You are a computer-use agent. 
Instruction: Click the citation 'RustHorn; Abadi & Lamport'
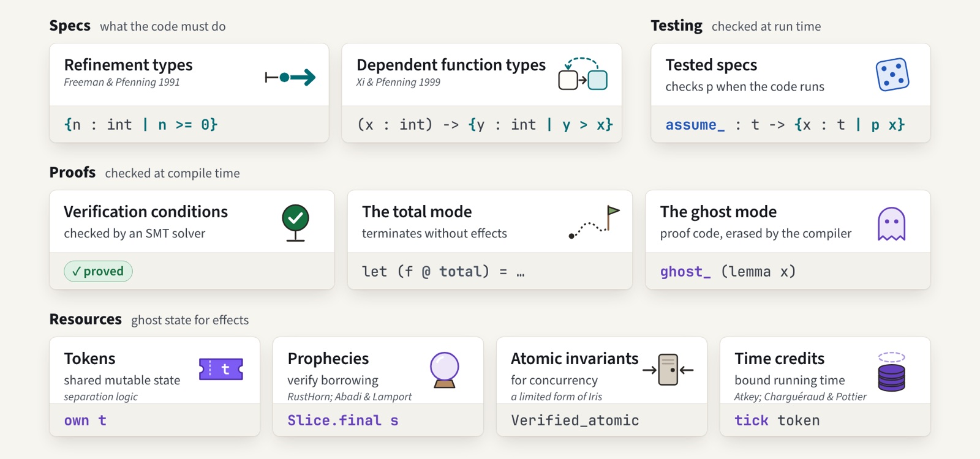(350, 397)
